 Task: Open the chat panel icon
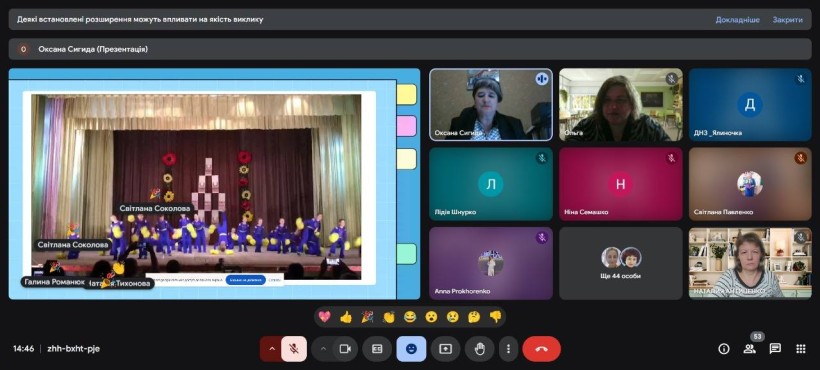click(775, 349)
